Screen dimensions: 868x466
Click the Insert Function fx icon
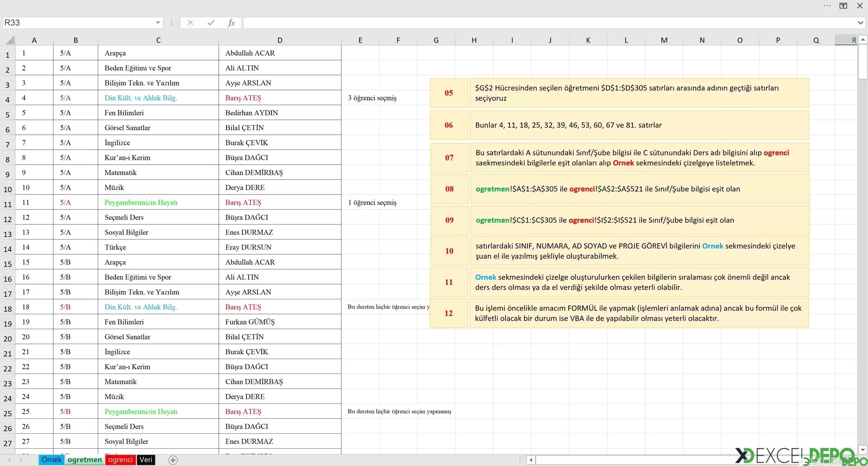[x=231, y=23]
